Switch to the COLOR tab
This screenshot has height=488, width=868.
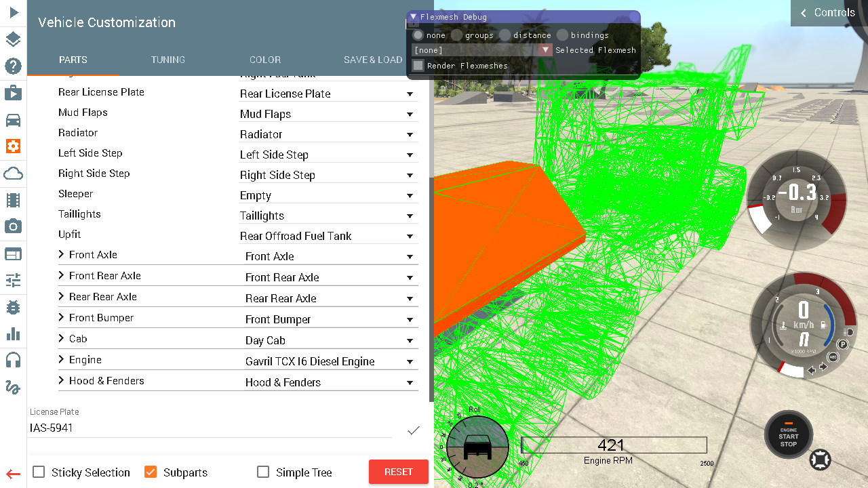(x=264, y=60)
